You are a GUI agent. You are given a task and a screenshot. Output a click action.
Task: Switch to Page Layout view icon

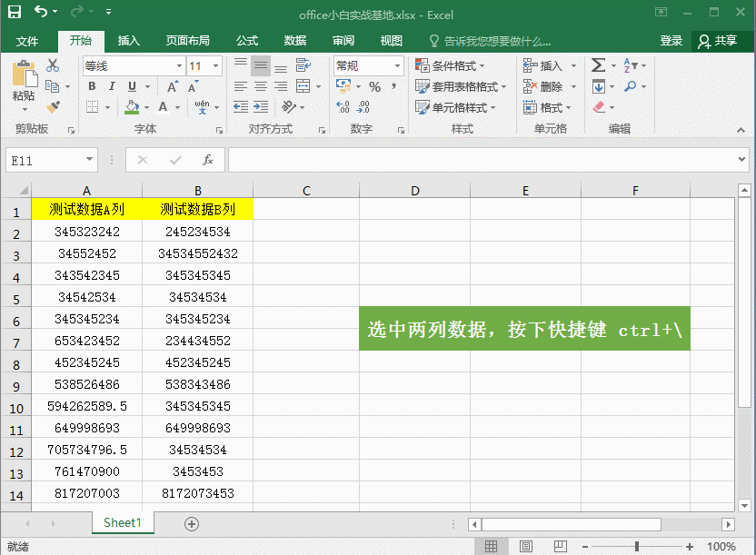(x=526, y=546)
